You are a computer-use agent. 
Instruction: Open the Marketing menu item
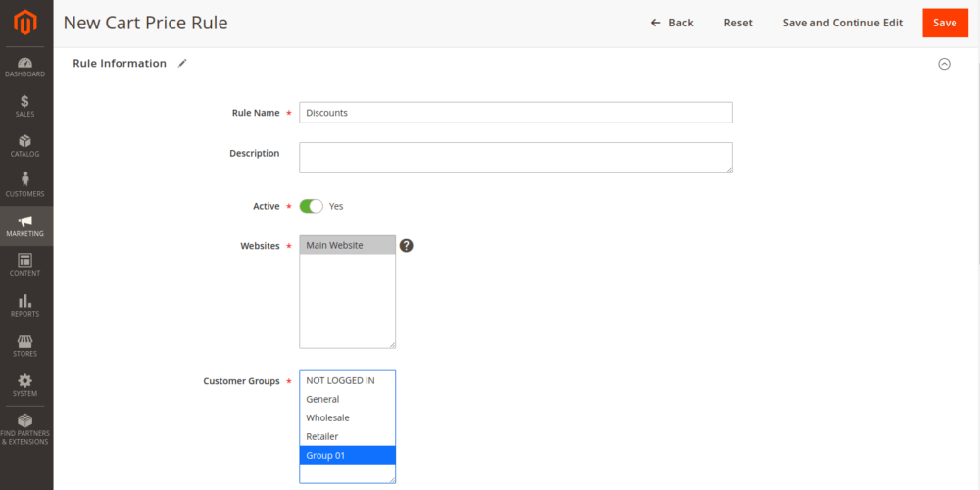coord(25,225)
